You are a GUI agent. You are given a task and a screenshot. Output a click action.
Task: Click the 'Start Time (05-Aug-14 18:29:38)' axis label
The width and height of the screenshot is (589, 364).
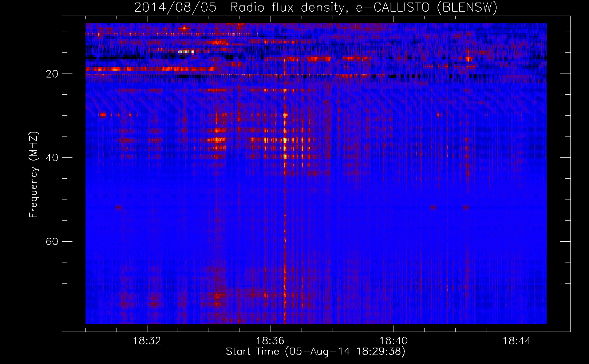tap(316, 352)
